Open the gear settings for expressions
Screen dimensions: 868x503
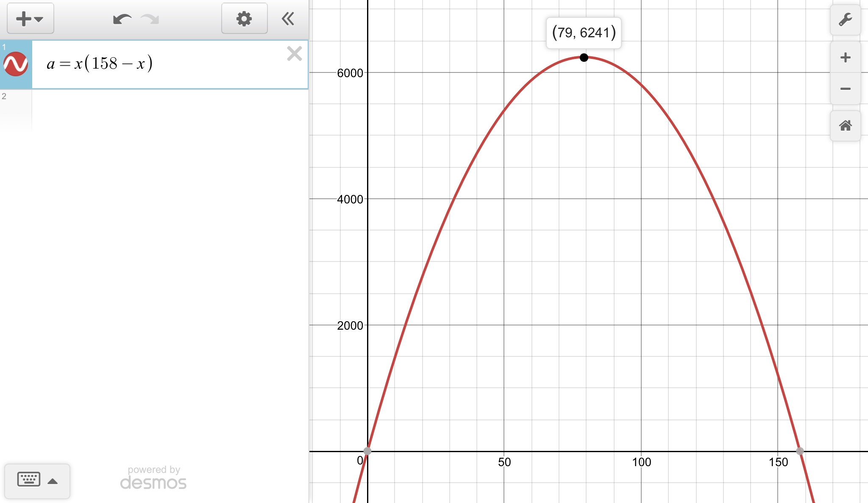244,19
